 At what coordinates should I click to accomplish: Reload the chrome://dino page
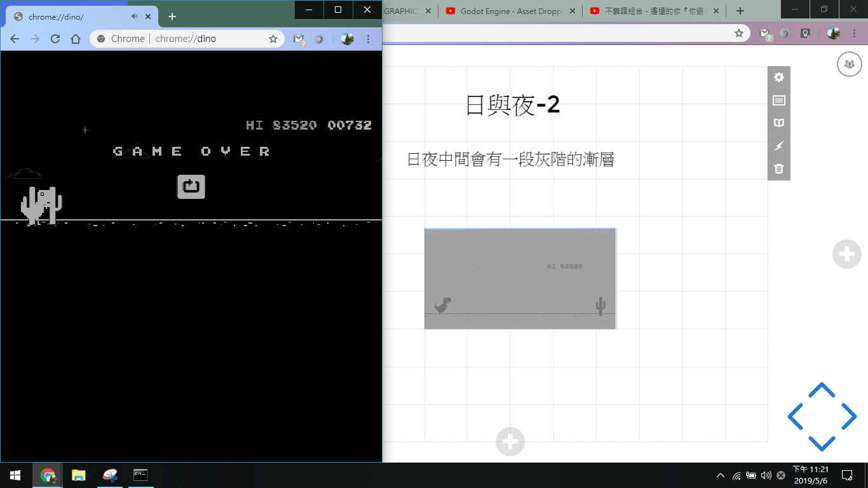pos(55,39)
